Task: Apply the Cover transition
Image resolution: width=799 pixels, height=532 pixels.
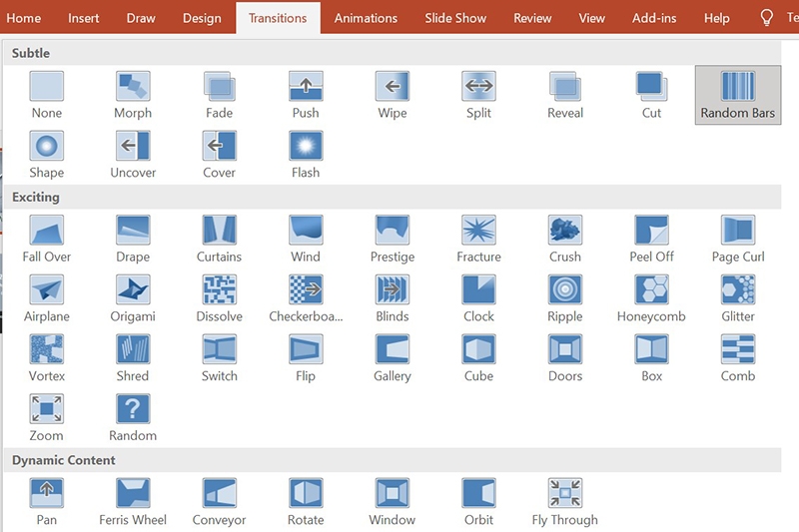Action: coord(219,155)
